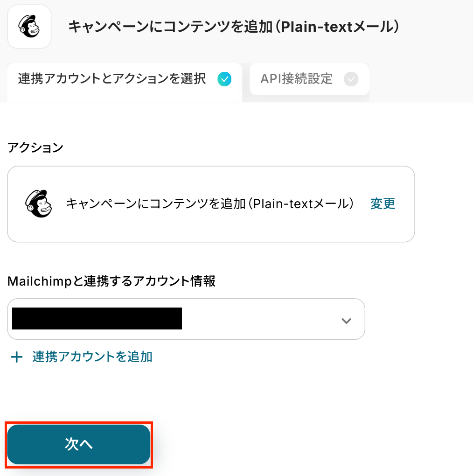Image resolution: width=473 pixels, height=476 pixels.
Task: Expand the account dropdown chevron
Action: coord(346,321)
